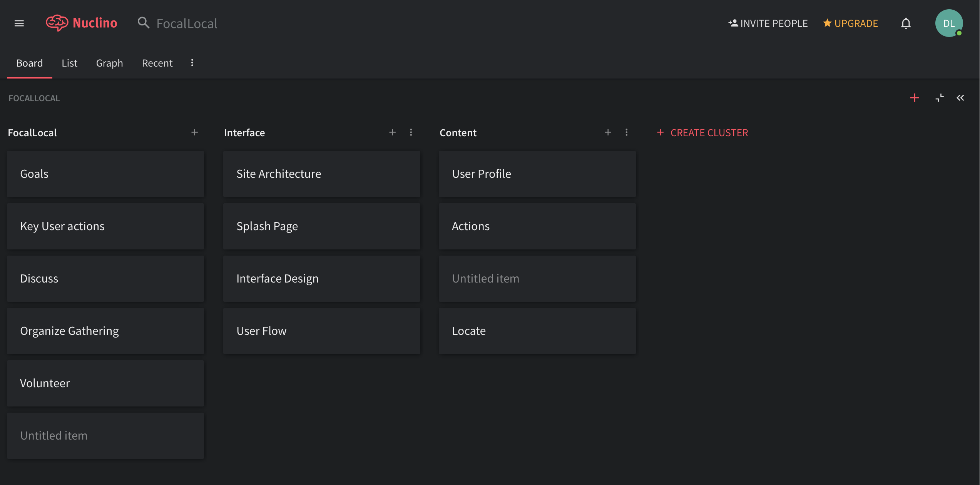
Task: Open the Volunteer card
Action: click(105, 383)
